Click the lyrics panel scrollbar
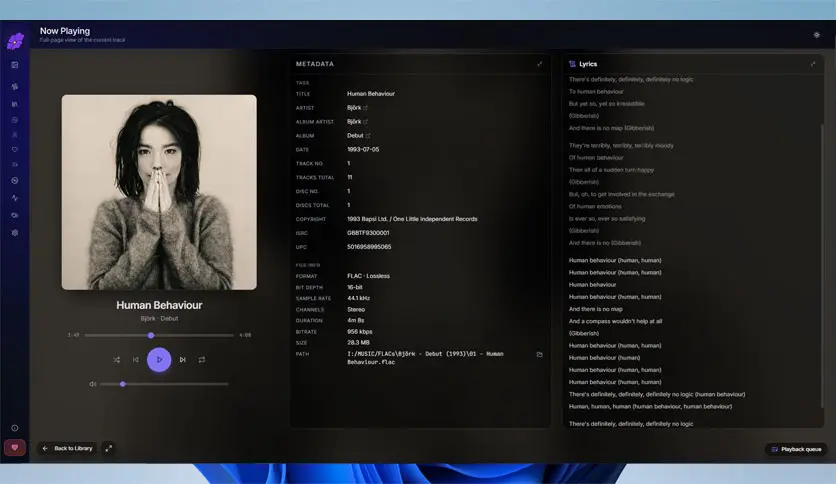Image resolution: width=836 pixels, height=484 pixels. pos(822,267)
